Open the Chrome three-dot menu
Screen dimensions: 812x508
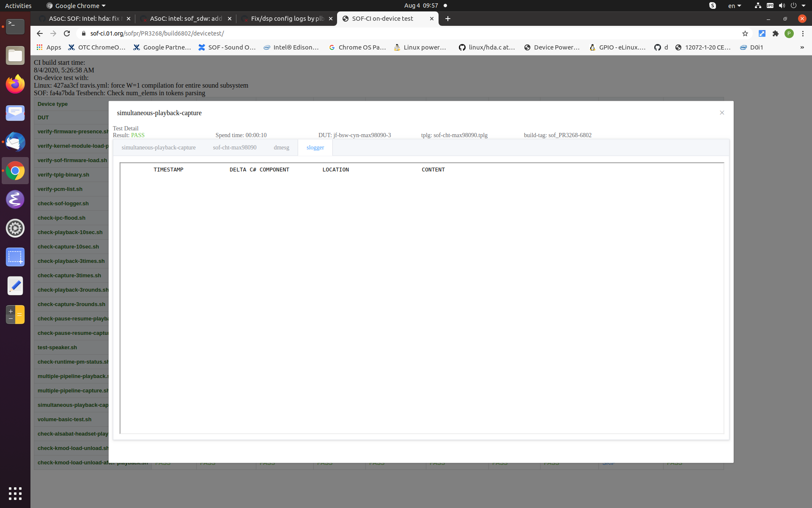tap(803, 33)
